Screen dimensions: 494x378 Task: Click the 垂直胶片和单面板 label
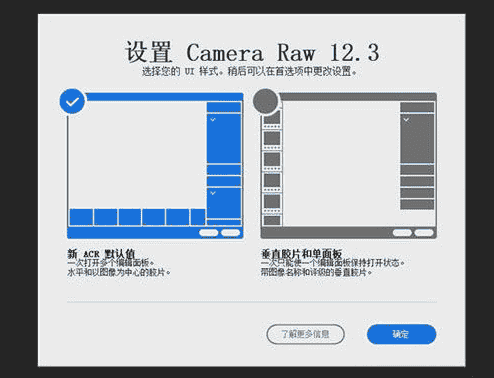click(301, 254)
